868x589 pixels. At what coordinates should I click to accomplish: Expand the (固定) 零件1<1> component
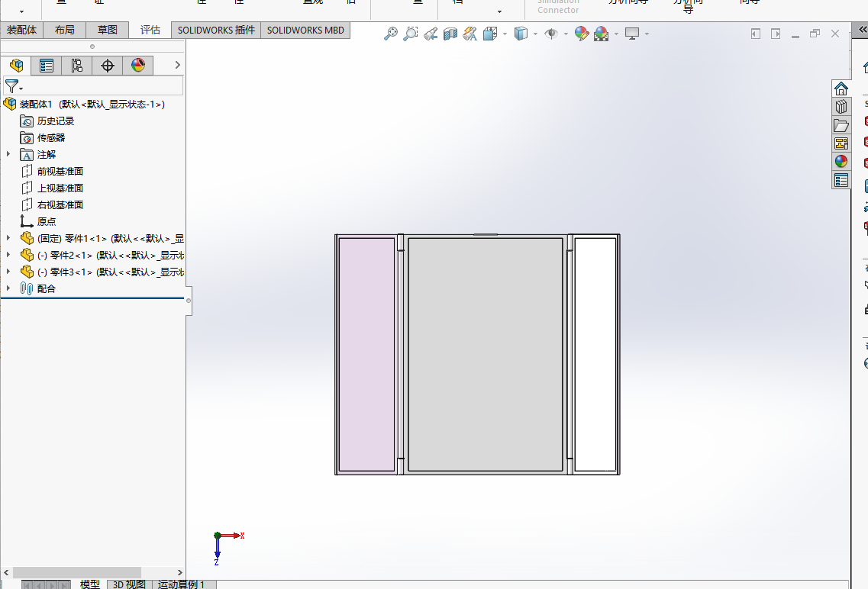tap(8, 238)
